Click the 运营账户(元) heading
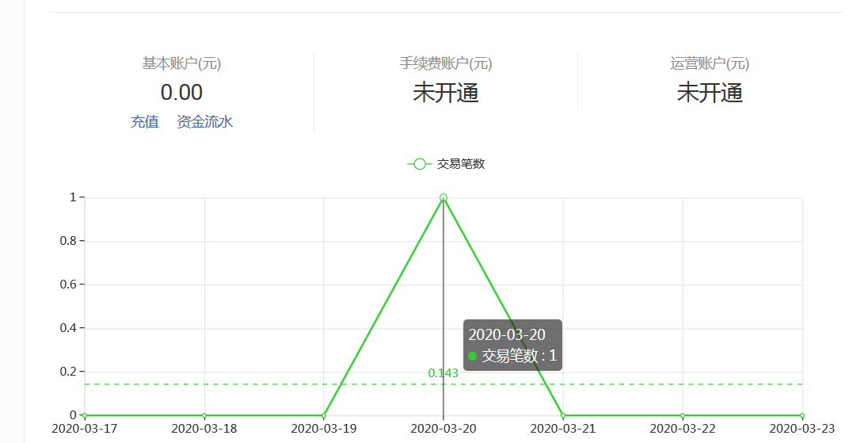 click(710, 63)
